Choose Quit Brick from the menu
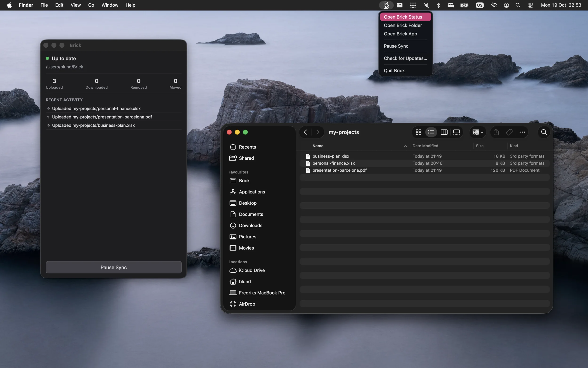 405,71
